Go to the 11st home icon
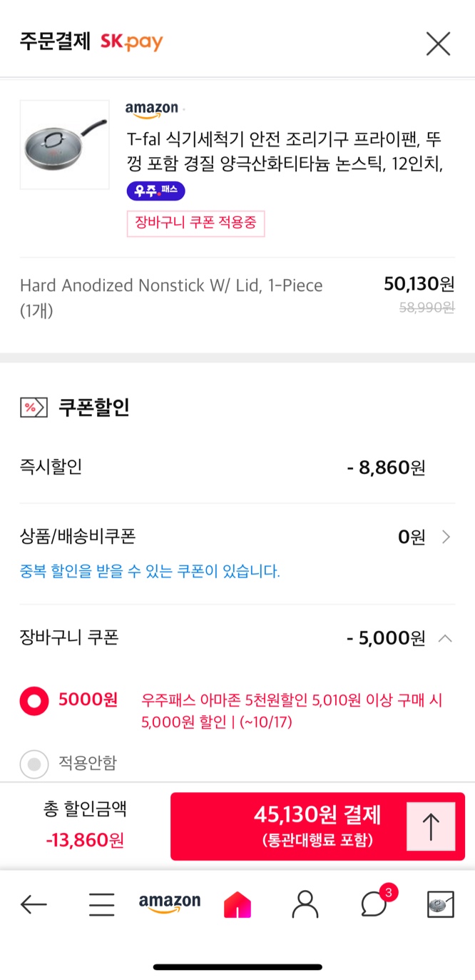 237,904
